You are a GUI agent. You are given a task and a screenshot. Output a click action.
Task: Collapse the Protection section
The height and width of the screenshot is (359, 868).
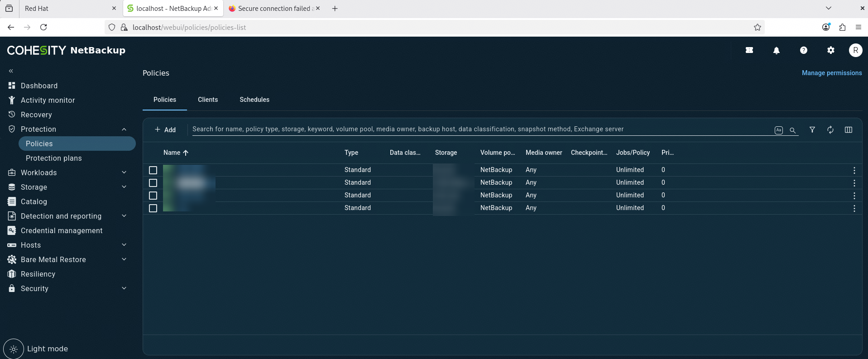coord(124,129)
